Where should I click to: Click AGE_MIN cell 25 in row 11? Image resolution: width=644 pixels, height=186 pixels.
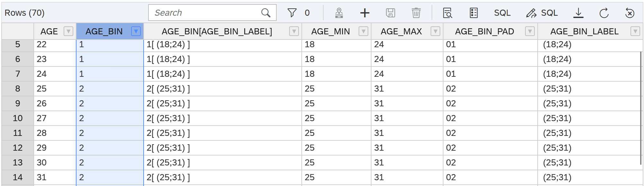click(336, 133)
